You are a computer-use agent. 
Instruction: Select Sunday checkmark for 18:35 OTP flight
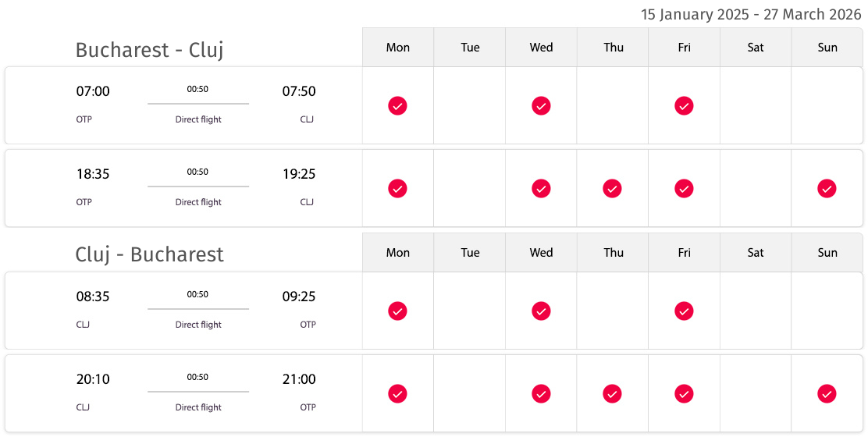pos(827,189)
